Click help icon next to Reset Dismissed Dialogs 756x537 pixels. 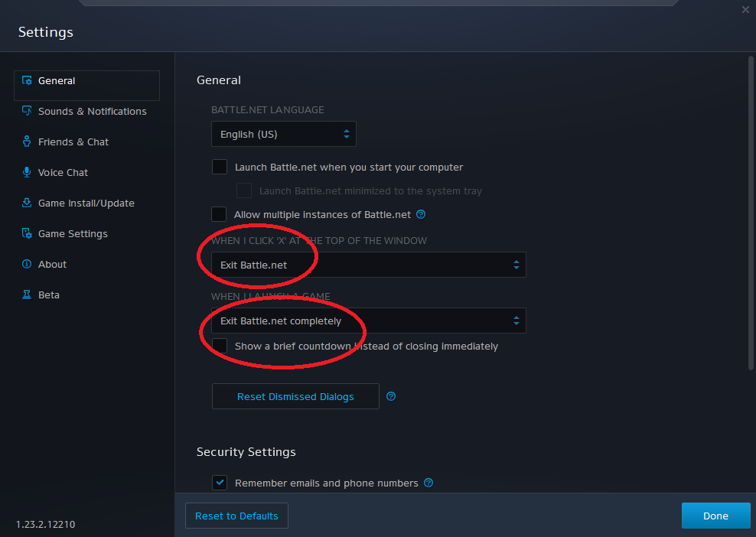(x=391, y=396)
